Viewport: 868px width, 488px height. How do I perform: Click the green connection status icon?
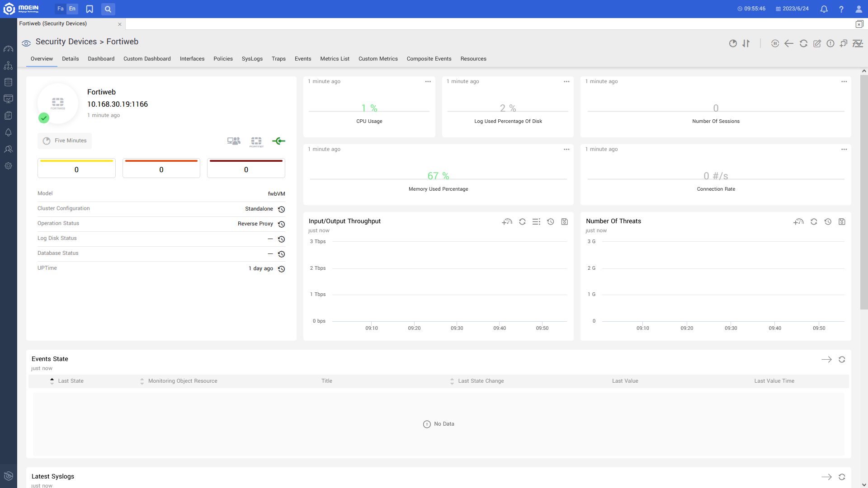click(x=279, y=141)
